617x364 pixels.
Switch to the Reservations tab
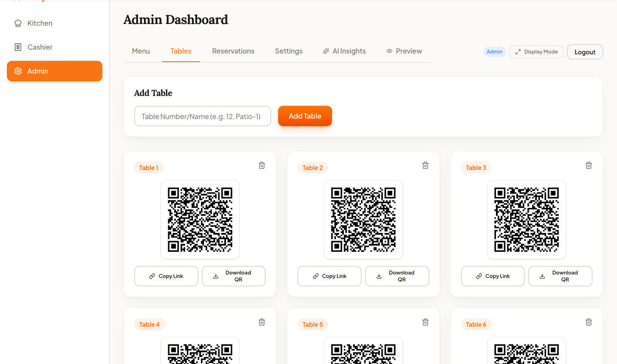(x=233, y=51)
